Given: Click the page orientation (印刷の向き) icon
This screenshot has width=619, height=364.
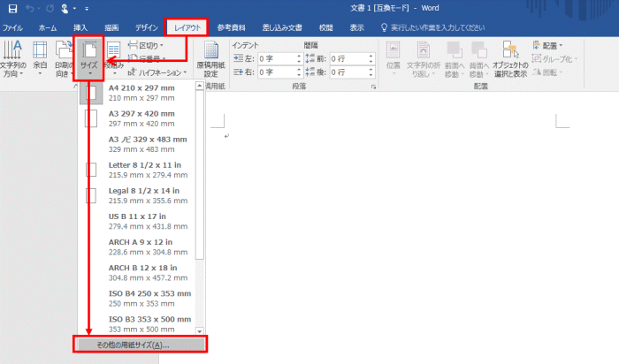Looking at the screenshot, I should pyautogui.click(x=64, y=58).
